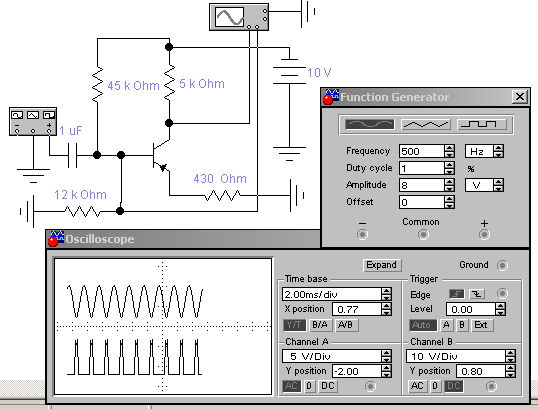The height and width of the screenshot is (409, 538).
Task: Click the upper sine waveform trace on oscilloscope screen
Action: [135, 301]
